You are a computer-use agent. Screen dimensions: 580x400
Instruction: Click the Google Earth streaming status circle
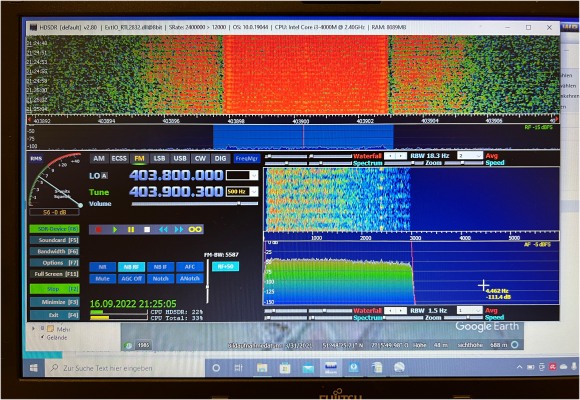tap(515, 344)
